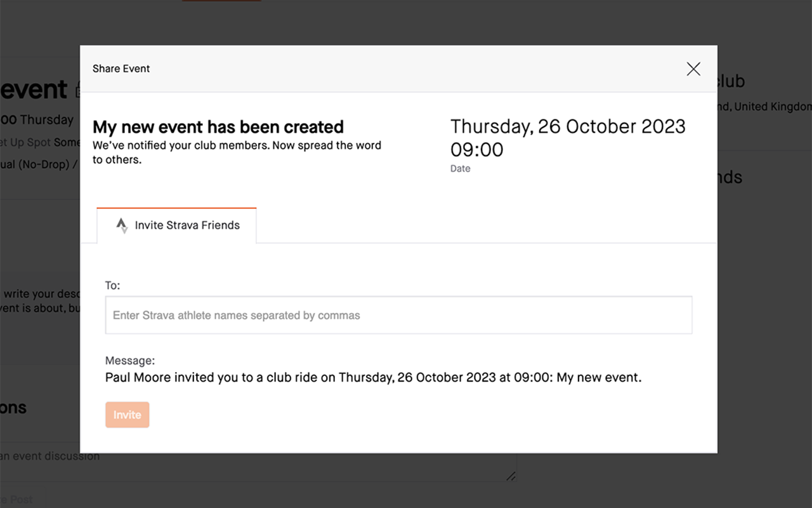The image size is (812, 508).
Task: Click the Paul Moore invitation message text
Action: [374, 378]
